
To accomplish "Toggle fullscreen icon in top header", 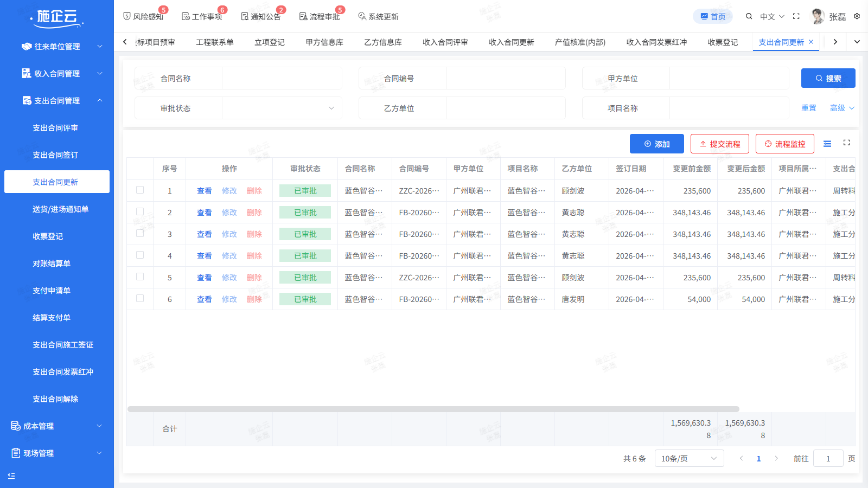I will click(796, 16).
